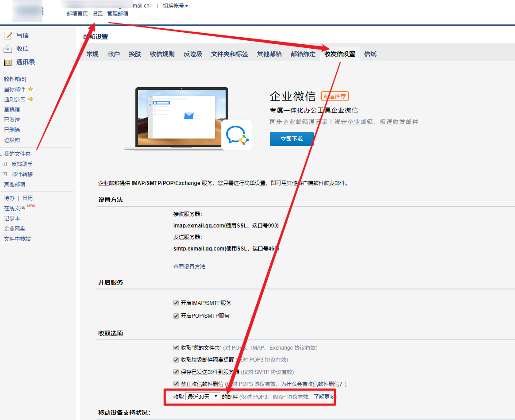
Task: Open the 已发送 folder
Action: point(12,119)
